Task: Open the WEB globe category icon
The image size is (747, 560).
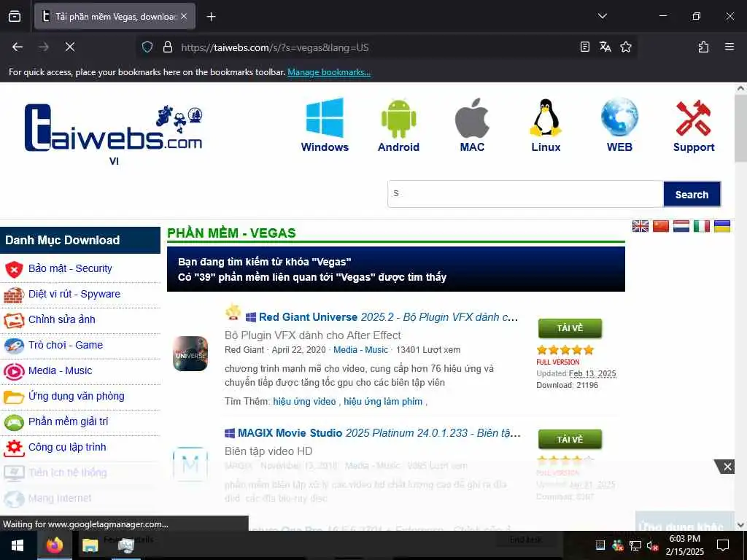Action: point(619,125)
